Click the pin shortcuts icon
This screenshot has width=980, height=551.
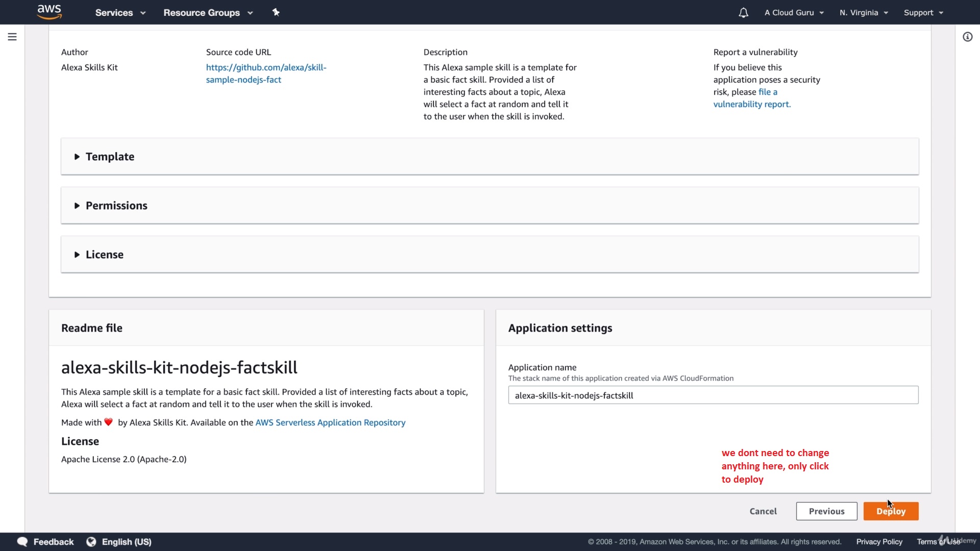point(276,12)
